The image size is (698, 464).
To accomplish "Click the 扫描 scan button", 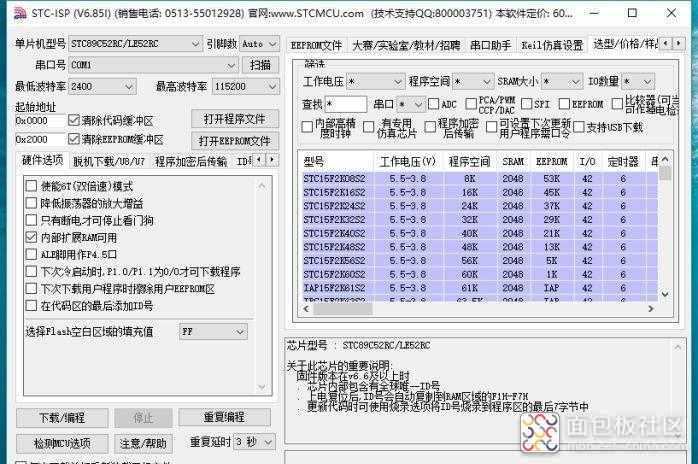I will pyautogui.click(x=260, y=65).
